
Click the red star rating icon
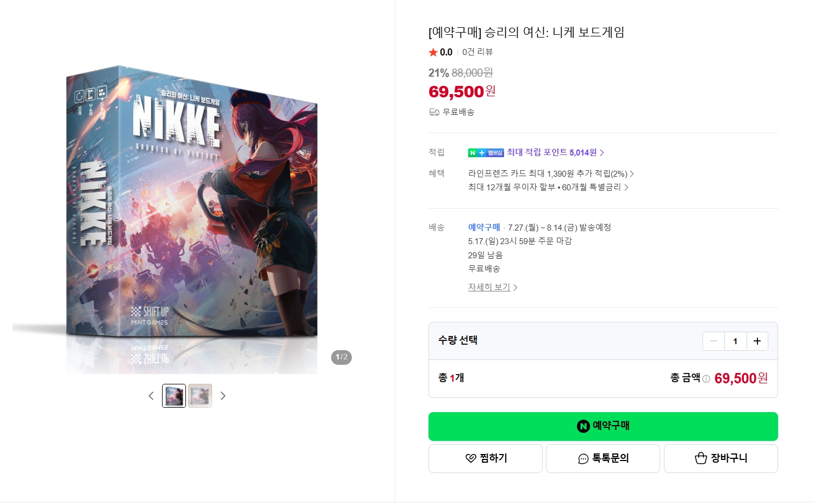coord(433,52)
